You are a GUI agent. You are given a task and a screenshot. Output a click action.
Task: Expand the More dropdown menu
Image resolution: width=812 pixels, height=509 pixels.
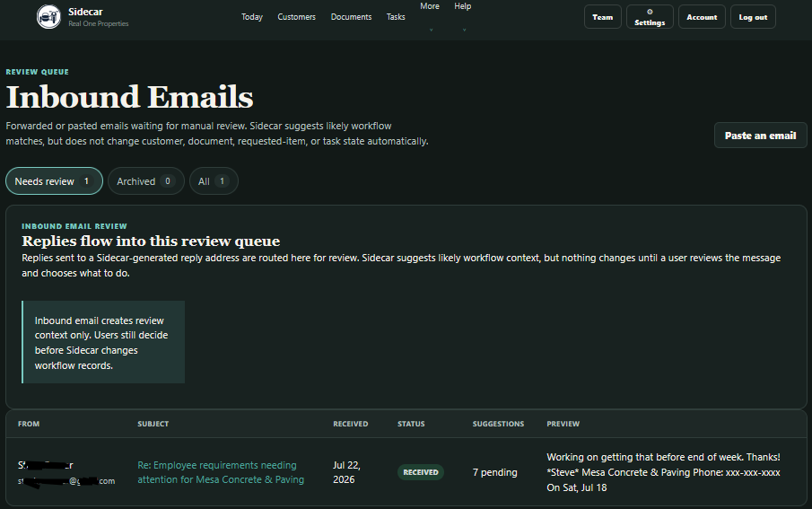click(430, 16)
